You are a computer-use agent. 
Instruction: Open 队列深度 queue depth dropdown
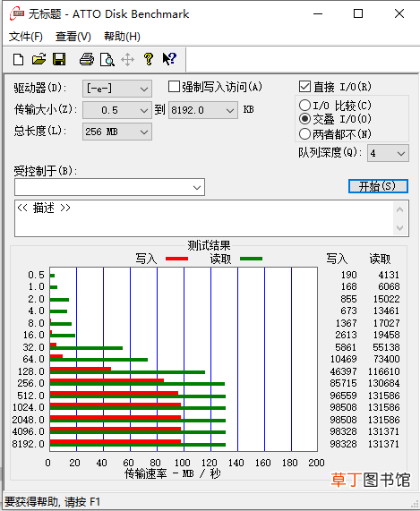tap(388, 153)
